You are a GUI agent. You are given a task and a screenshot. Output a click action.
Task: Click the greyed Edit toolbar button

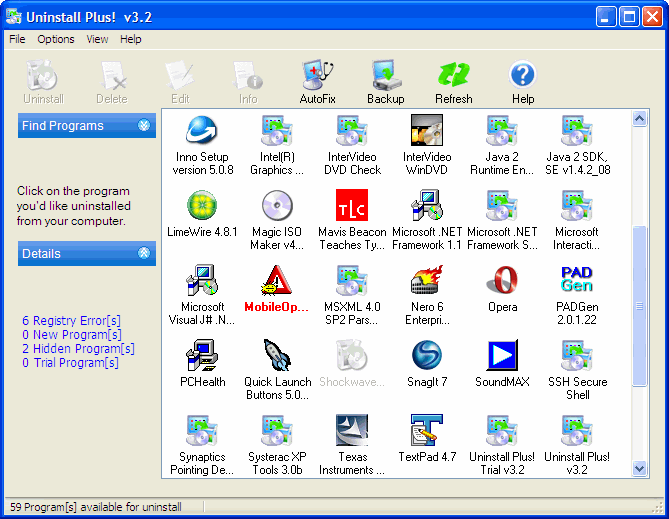click(x=180, y=82)
